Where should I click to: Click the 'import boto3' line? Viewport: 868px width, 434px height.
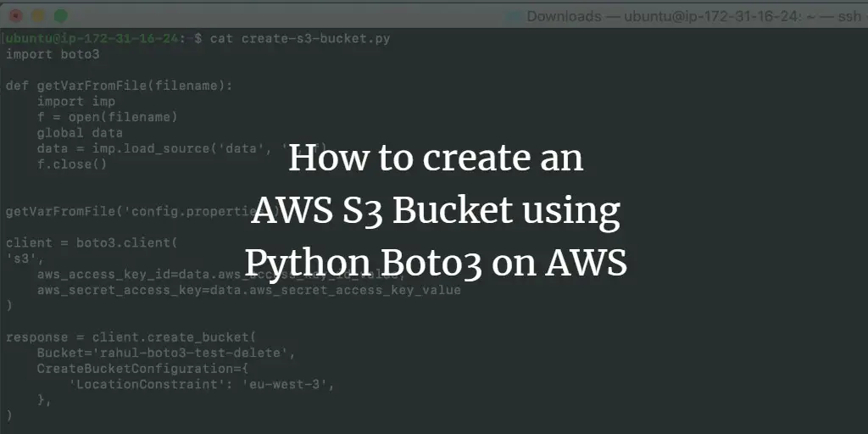click(53, 54)
